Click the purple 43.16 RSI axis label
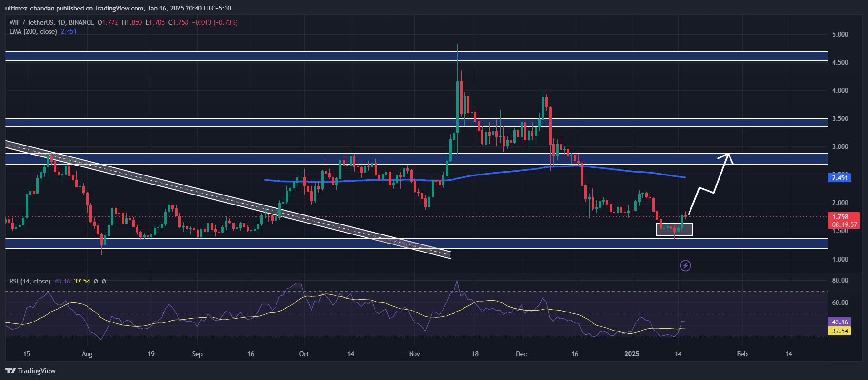Screen dimensions: 868x380 (839, 322)
